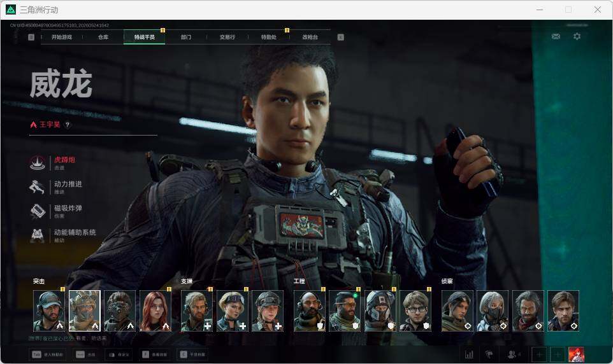Click the 动力推进 skill name
The image size is (613, 364).
tap(68, 184)
